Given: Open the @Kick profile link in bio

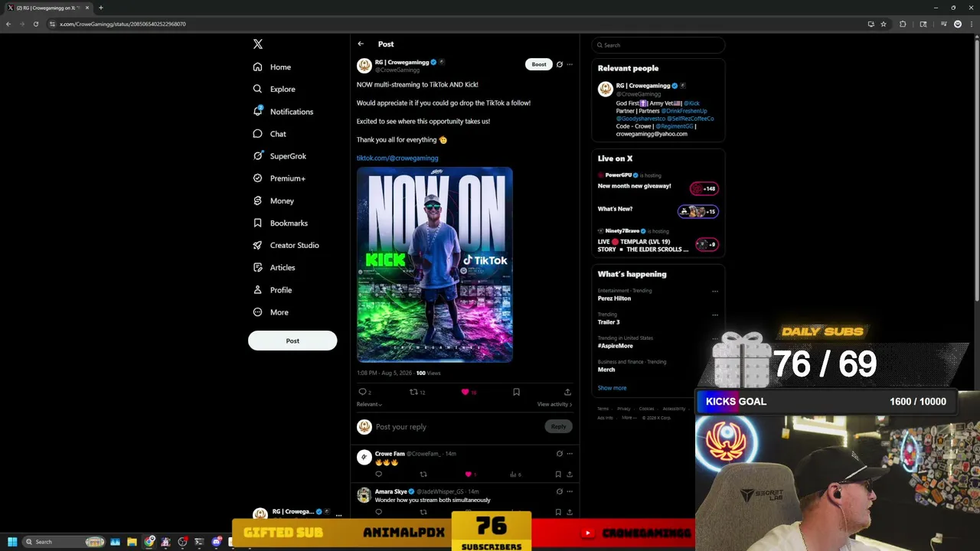Looking at the screenshot, I should click(x=691, y=103).
